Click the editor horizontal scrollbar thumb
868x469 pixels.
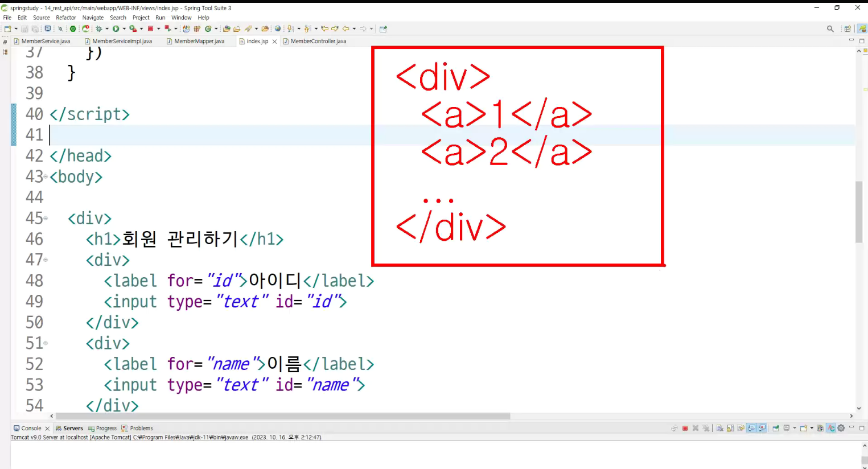pyautogui.click(x=283, y=416)
